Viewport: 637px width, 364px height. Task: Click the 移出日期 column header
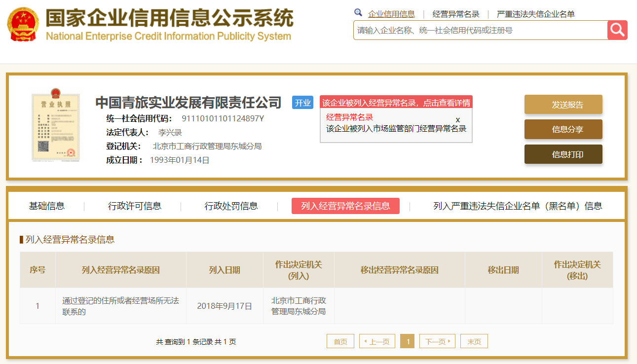(x=503, y=270)
